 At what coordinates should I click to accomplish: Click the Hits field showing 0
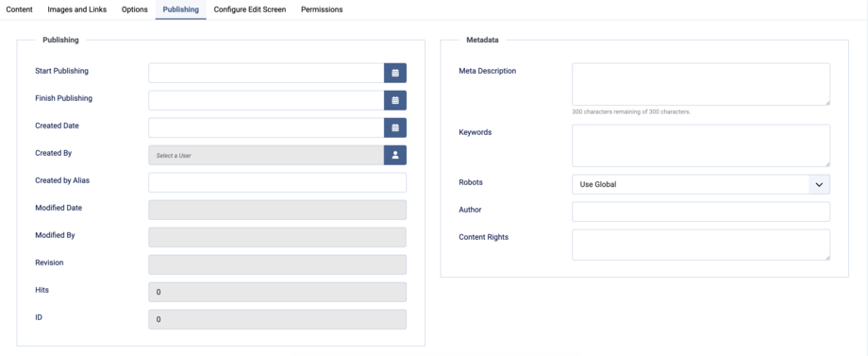tap(277, 292)
